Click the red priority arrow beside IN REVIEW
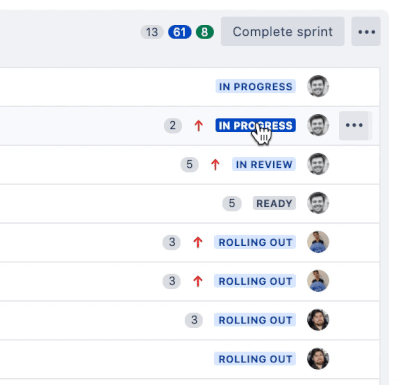Viewport: 414px width, 385px height. (215, 164)
